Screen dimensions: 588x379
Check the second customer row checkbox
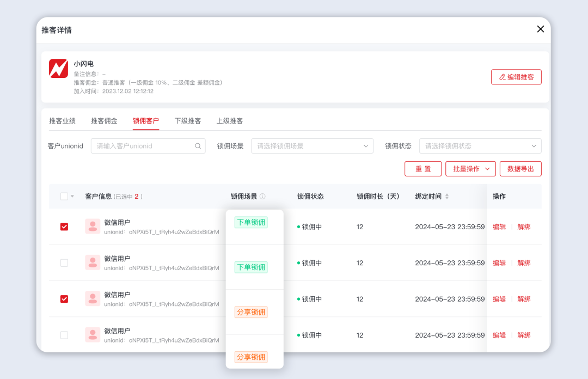[x=64, y=263]
